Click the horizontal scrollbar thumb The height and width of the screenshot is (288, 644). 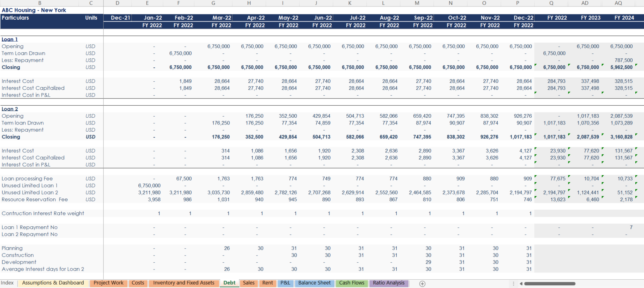[550, 283]
